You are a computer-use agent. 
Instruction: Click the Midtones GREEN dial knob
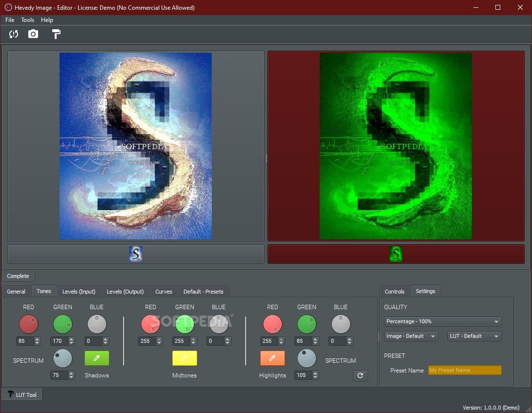(184, 324)
